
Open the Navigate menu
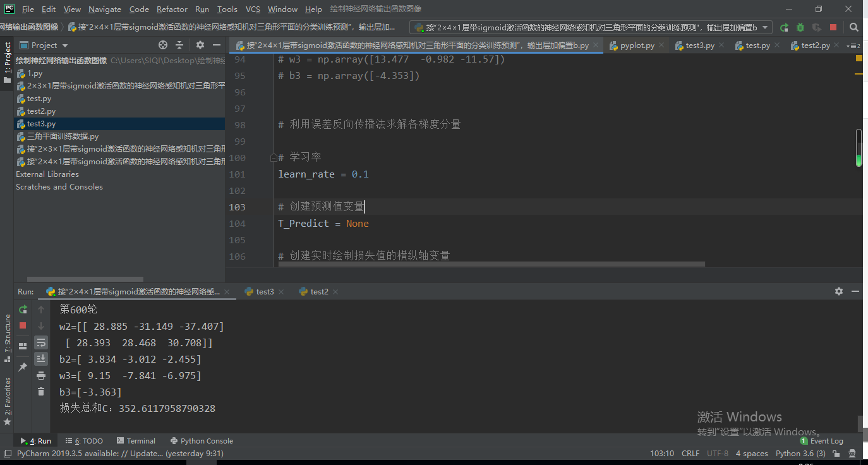click(x=105, y=9)
